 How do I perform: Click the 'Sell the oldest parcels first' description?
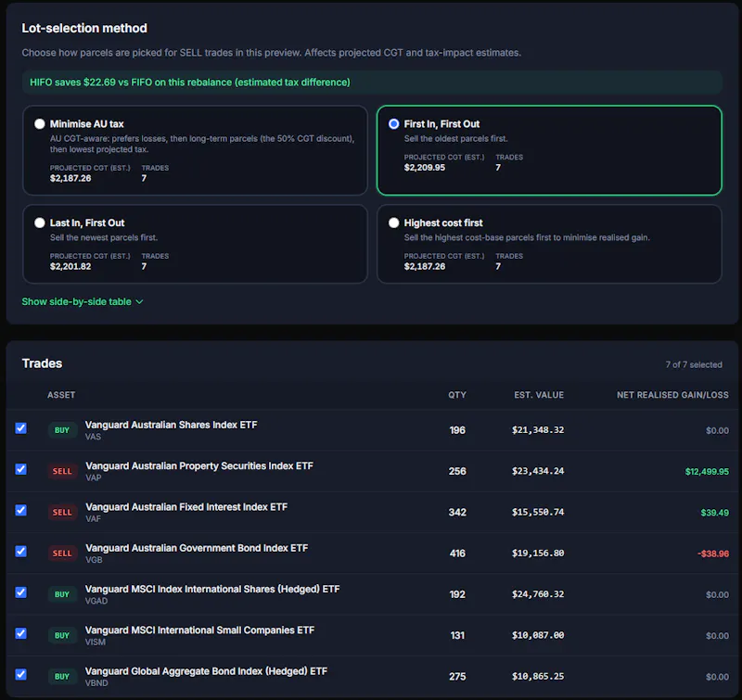[x=455, y=138]
